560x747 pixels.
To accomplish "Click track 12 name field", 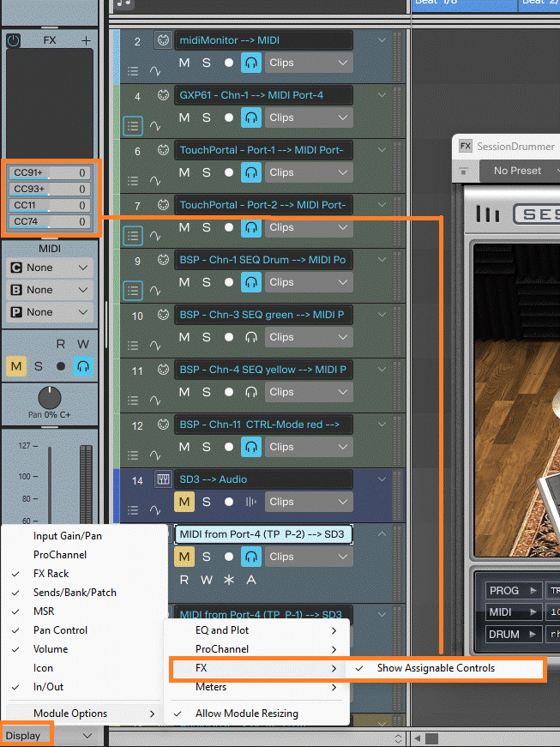I will click(262, 425).
